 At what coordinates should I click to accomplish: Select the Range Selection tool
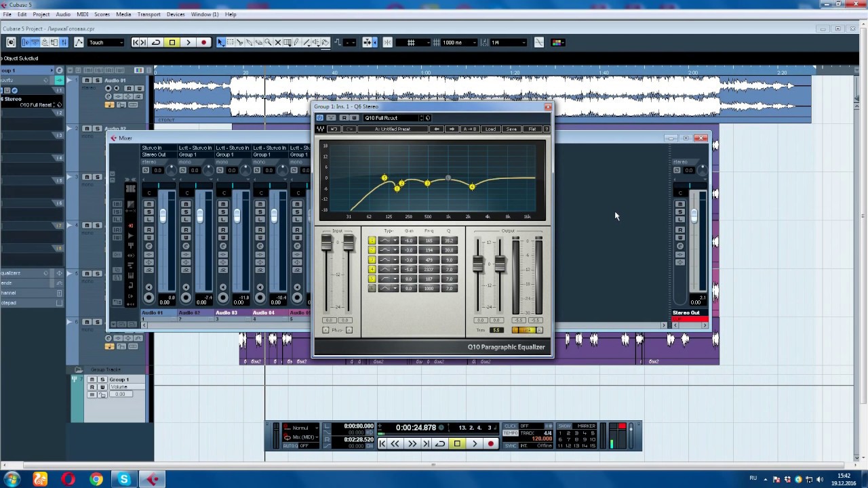coord(231,42)
